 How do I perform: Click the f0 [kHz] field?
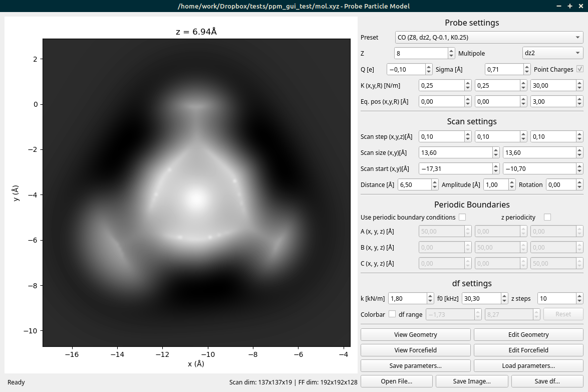481,298
